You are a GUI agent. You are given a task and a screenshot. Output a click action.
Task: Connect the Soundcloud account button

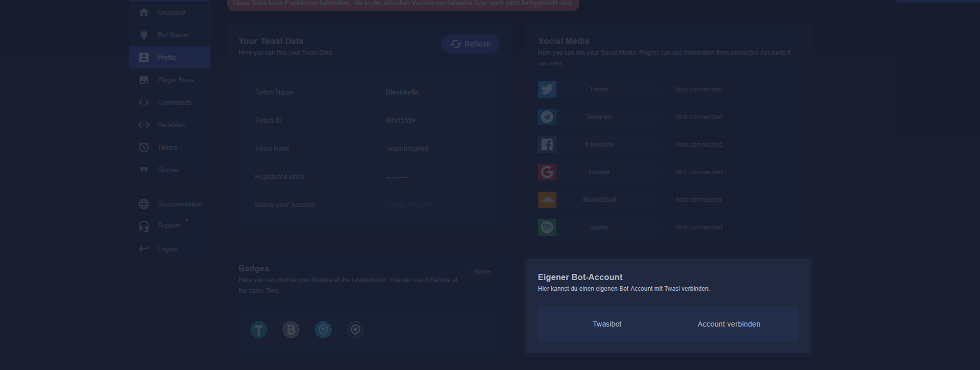[x=599, y=200]
